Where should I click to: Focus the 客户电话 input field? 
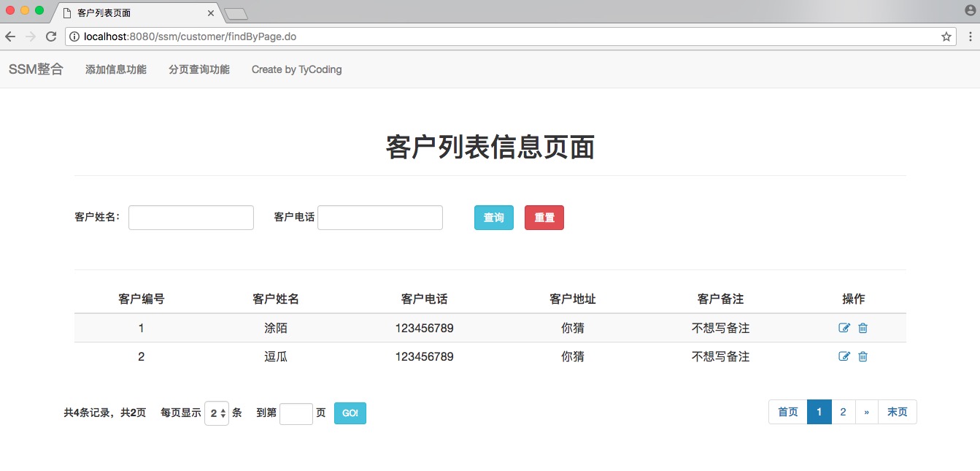pos(380,218)
